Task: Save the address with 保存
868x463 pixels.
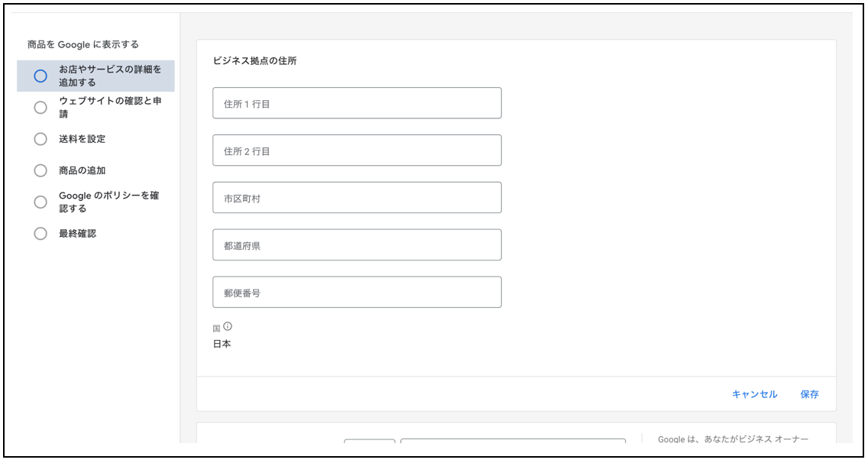Action: [809, 394]
